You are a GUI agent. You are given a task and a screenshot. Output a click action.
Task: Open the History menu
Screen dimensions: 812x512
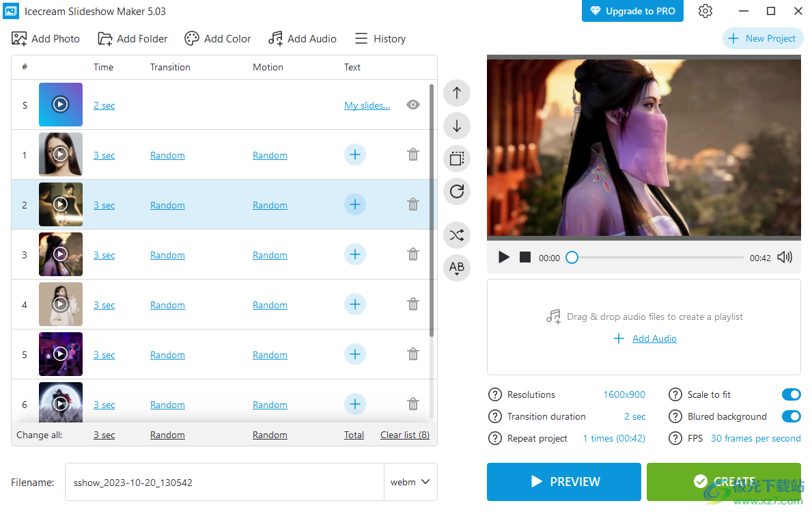coord(380,39)
